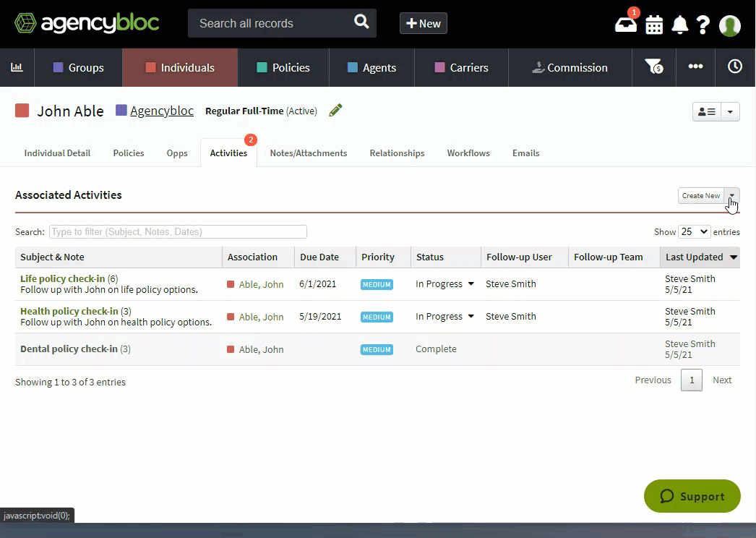Open the Show entries count dropdown
This screenshot has width=756, height=538.
click(694, 232)
